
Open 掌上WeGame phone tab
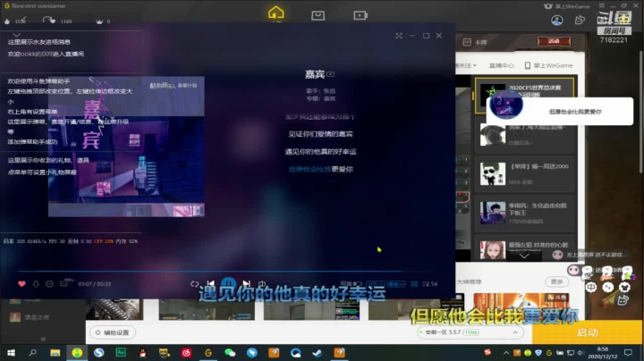pos(548,65)
